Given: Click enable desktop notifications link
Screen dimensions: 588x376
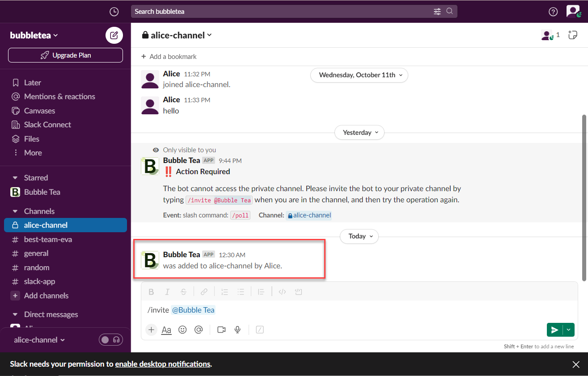Looking at the screenshot, I should [x=163, y=364].
